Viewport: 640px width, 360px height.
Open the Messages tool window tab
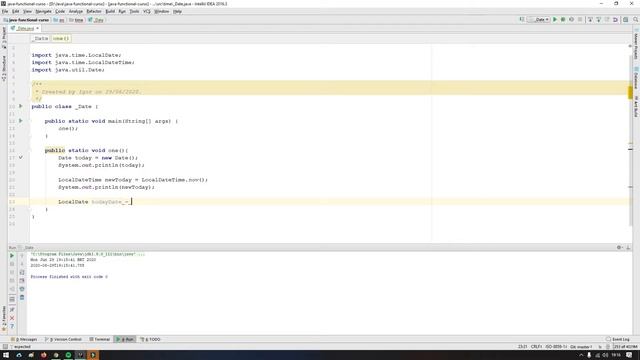24,339
